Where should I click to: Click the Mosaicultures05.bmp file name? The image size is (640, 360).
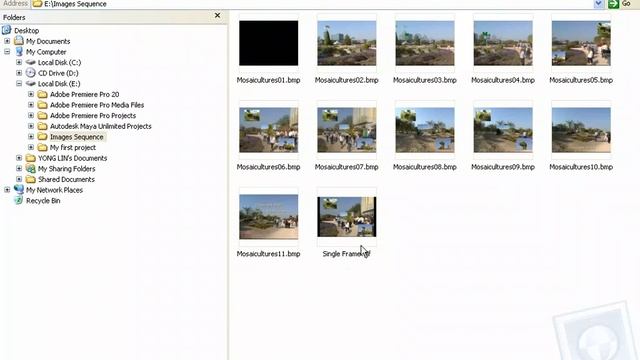(x=581, y=80)
